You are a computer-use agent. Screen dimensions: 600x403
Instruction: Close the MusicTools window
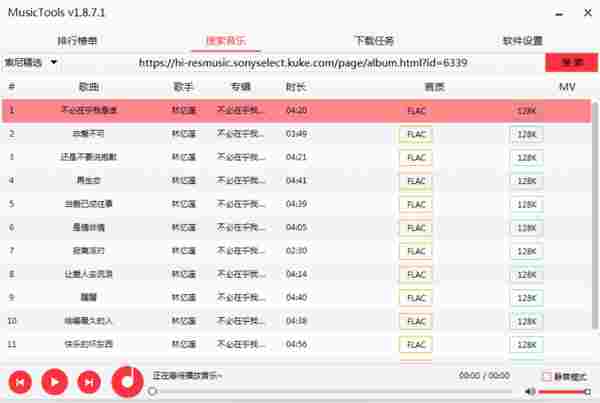[x=588, y=13]
